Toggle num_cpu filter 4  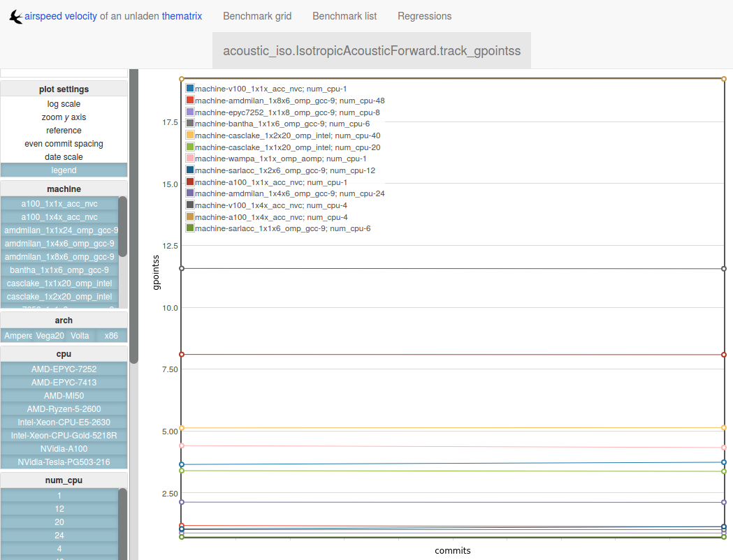coord(59,549)
